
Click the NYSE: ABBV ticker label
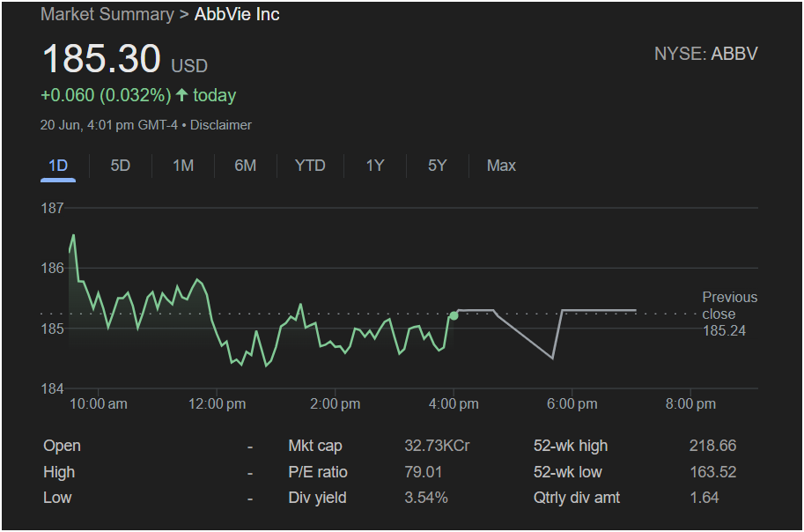(705, 54)
